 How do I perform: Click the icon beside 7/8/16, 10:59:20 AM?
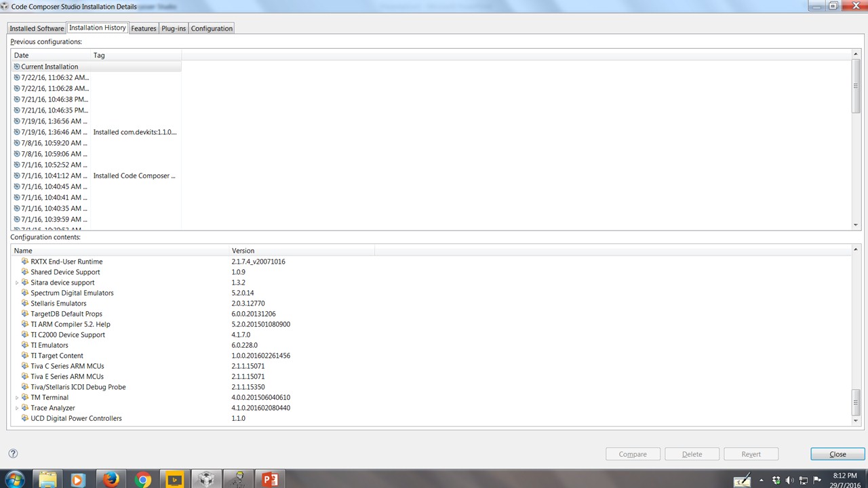click(17, 143)
